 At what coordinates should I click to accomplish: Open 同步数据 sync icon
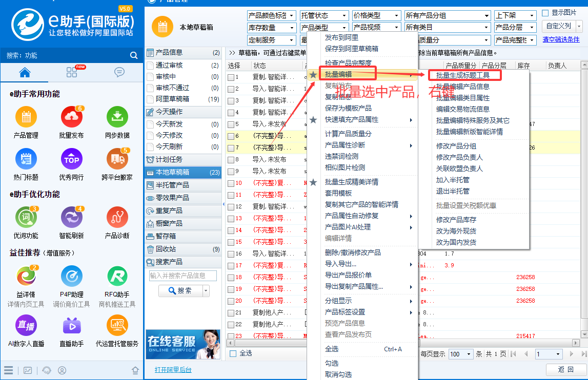[x=117, y=118]
